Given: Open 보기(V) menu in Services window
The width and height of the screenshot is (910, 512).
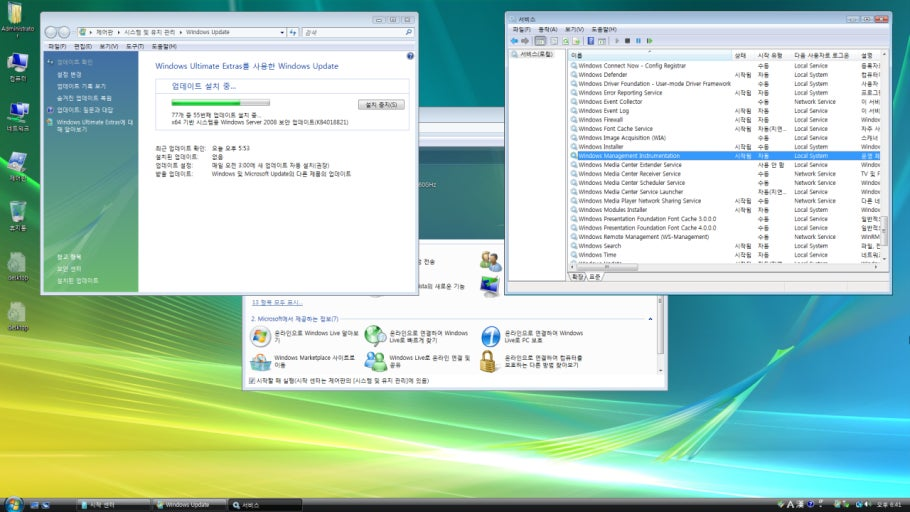Looking at the screenshot, I should pos(574,29).
